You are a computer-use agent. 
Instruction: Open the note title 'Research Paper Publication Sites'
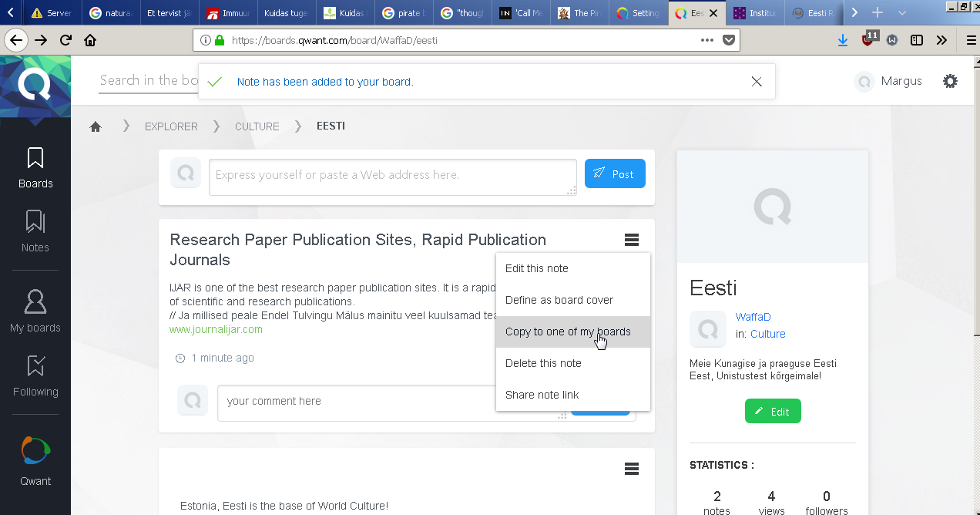[x=357, y=250]
